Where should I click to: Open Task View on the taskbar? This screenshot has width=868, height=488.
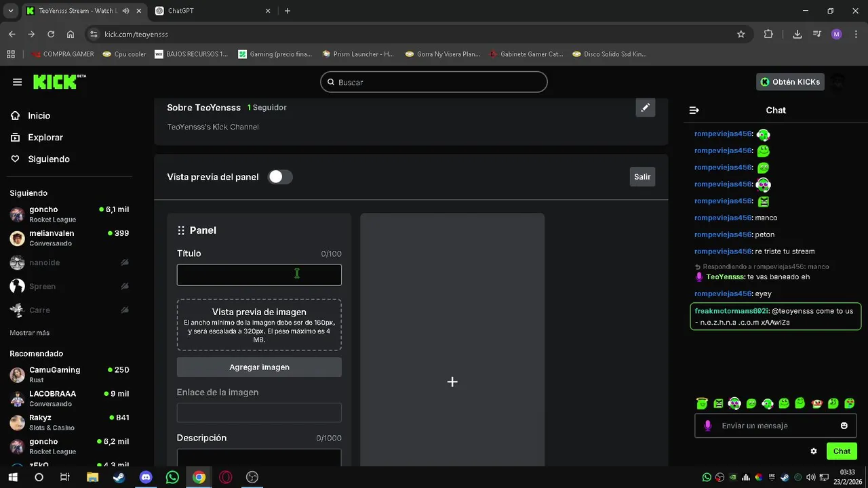65,477
